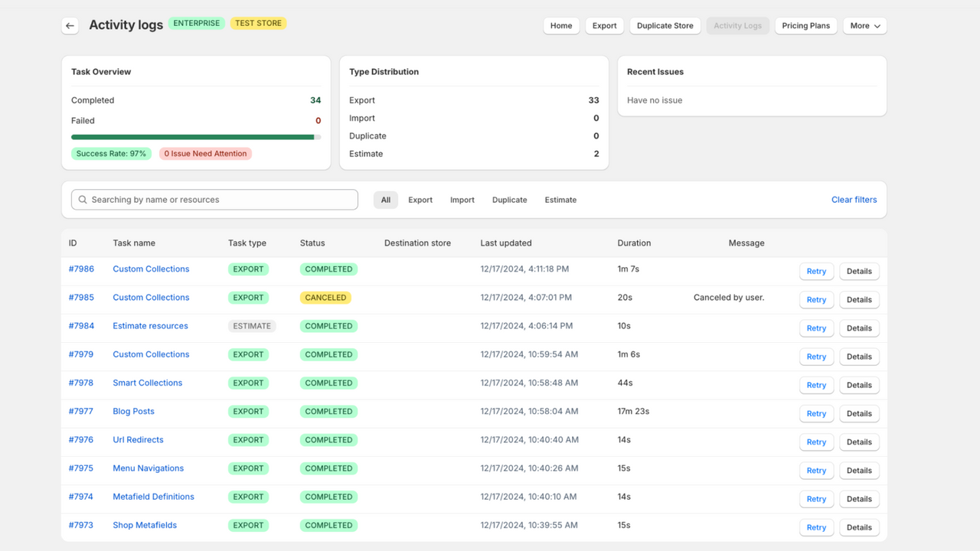Click the task success rate progress bar

pos(196,137)
